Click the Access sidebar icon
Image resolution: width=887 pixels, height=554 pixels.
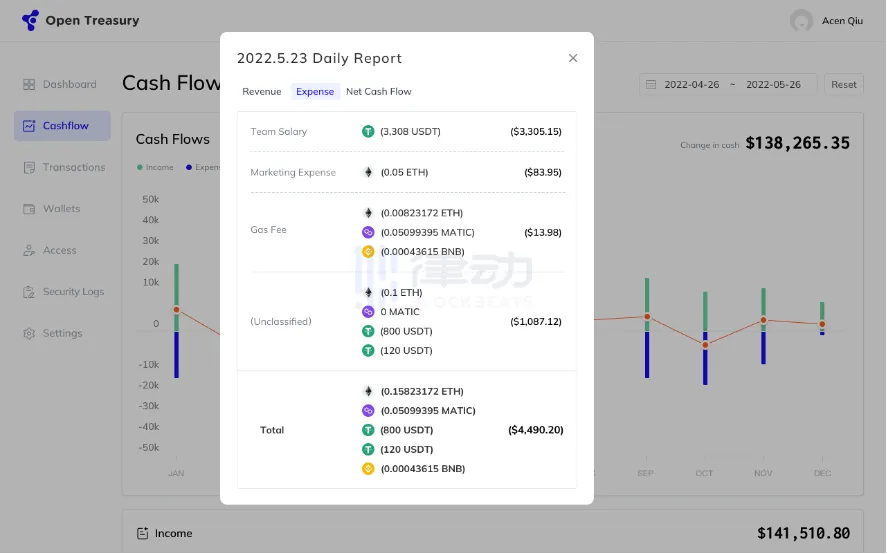29,251
